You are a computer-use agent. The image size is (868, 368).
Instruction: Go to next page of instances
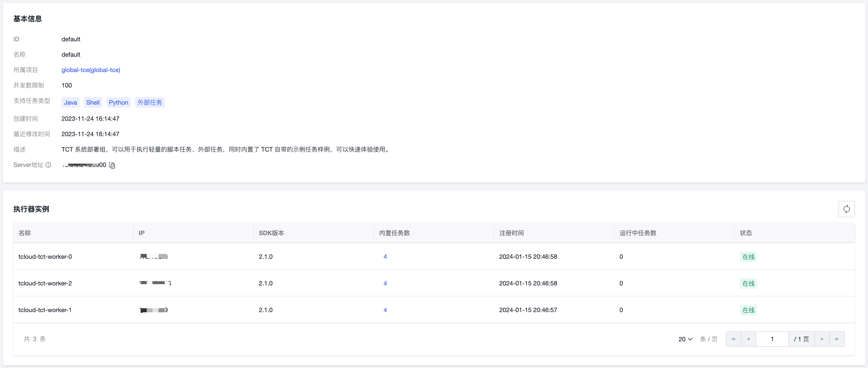pyautogui.click(x=822, y=339)
